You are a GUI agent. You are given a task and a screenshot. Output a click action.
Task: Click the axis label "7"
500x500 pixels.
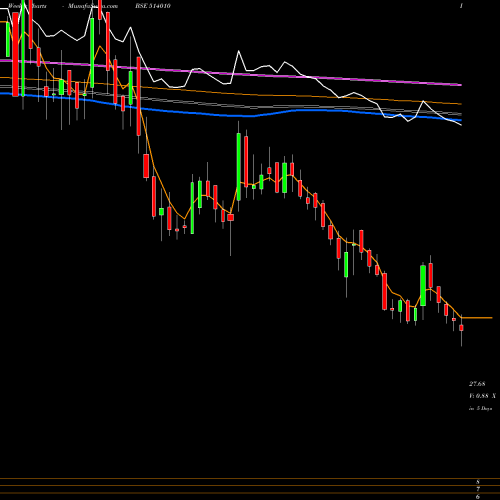tap(478, 489)
